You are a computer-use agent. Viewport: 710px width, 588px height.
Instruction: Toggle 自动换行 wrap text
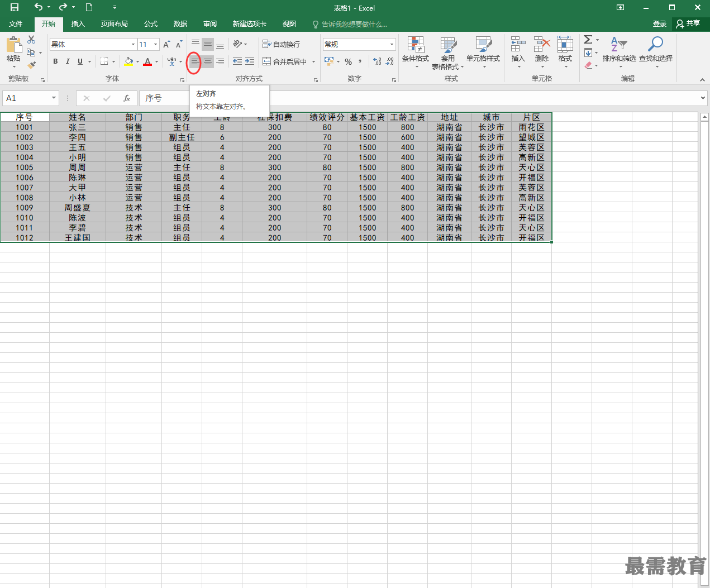(x=282, y=44)
